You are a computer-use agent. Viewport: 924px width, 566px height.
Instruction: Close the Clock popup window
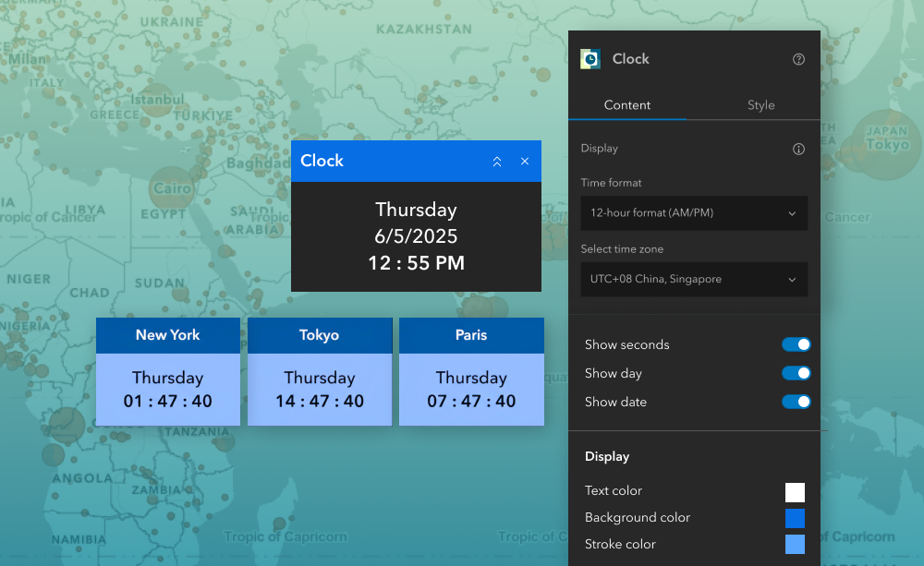point(525,162)
